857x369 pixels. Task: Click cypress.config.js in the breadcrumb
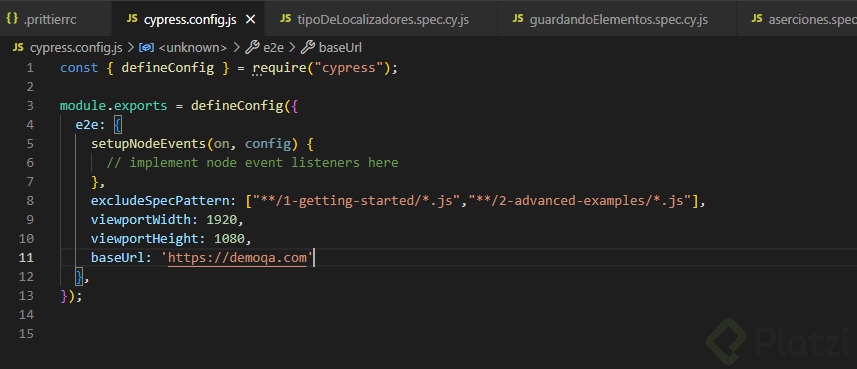point(76,48)
